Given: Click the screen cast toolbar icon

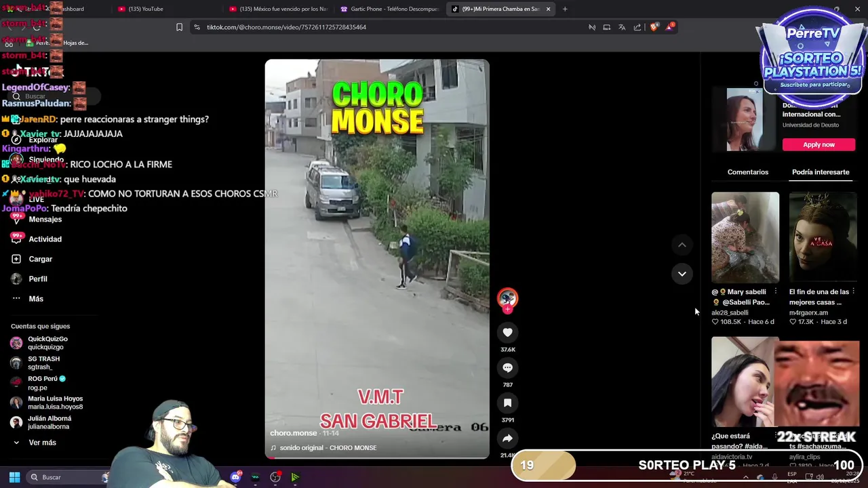Looking at the screenshot, I should pos(606,27).
